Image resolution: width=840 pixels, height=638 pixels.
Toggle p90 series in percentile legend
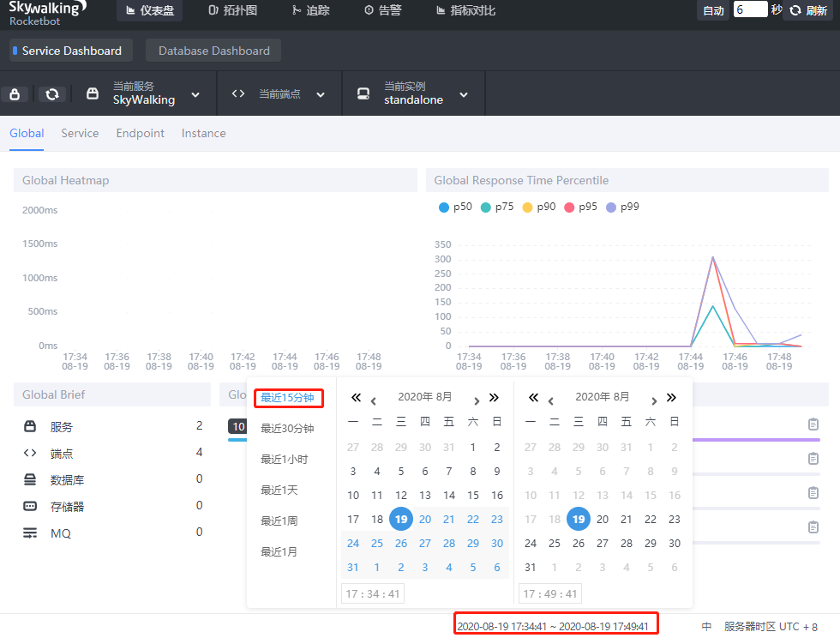pyautogui.click(x=539, y=207)
